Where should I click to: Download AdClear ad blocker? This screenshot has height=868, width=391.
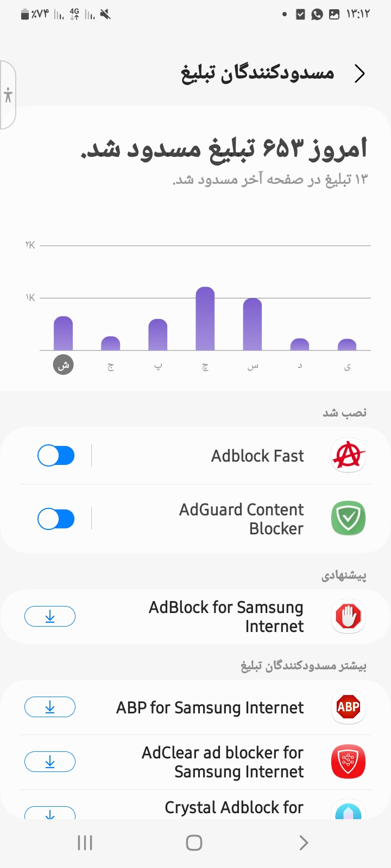[x=50, y=762]
